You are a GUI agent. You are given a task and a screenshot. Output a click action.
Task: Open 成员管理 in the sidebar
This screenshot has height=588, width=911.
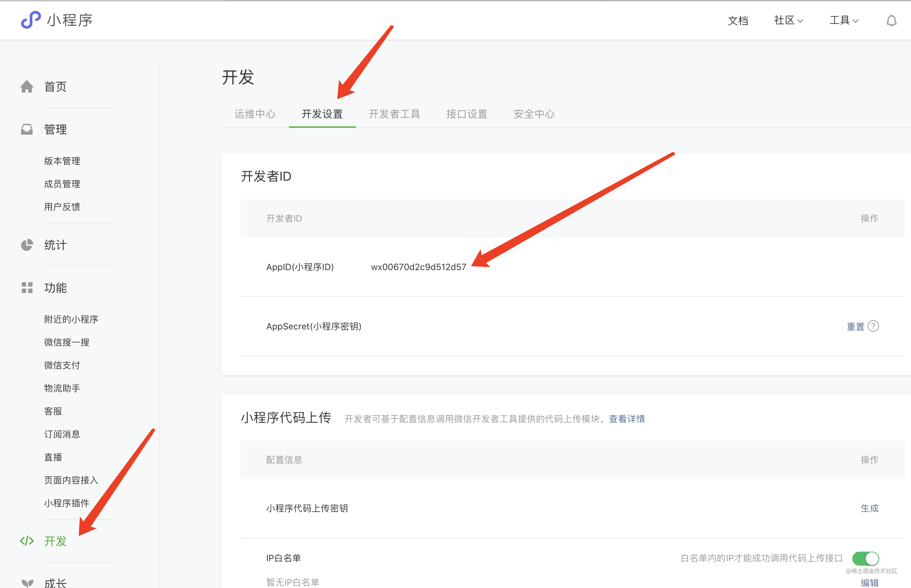[62, 184]
